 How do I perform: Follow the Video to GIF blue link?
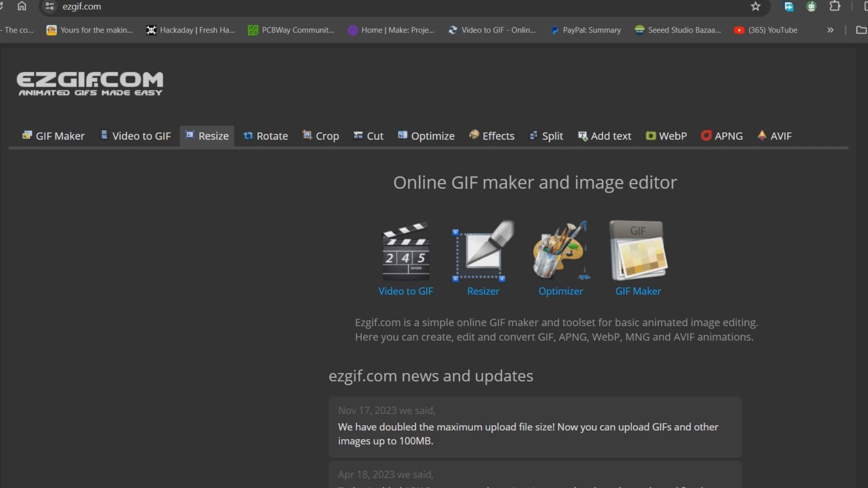pos(406,291)
